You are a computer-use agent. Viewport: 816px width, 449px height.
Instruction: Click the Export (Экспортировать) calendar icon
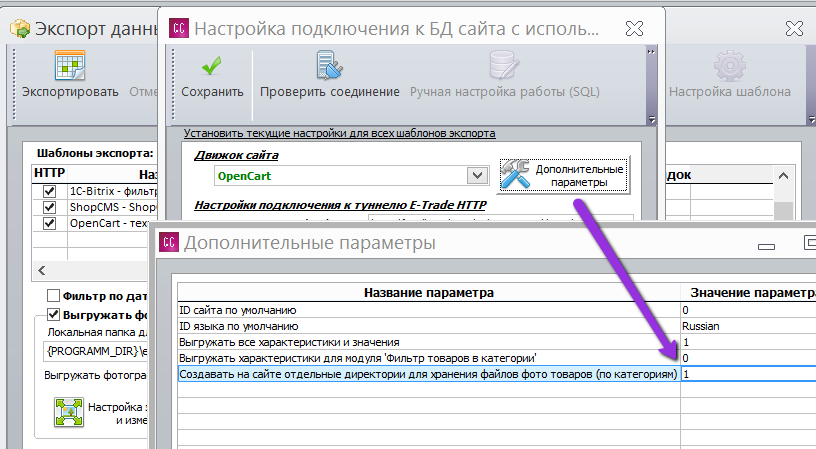click(70, 65)
